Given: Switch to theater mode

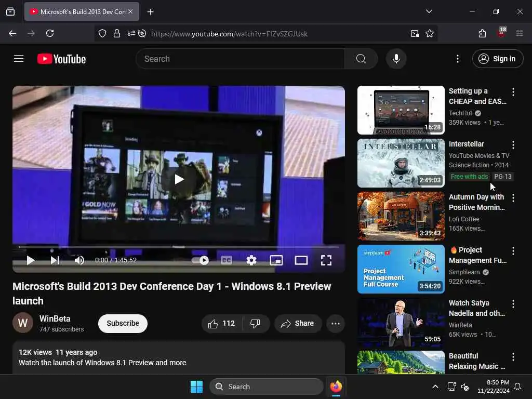Looking at the screenshot, I should click(301, 260).
